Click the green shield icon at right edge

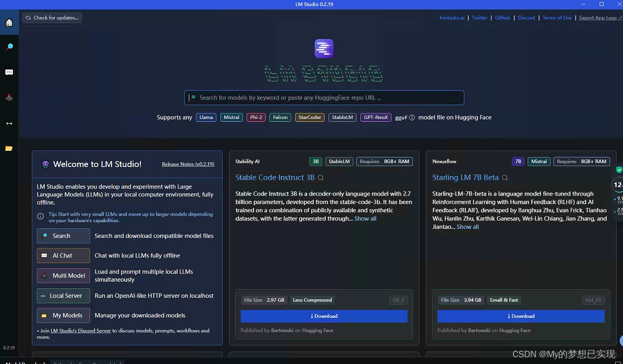[619, 170]
